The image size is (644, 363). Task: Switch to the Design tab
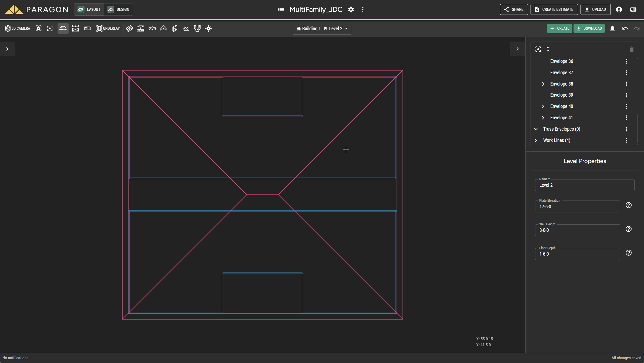coord(118,9)
